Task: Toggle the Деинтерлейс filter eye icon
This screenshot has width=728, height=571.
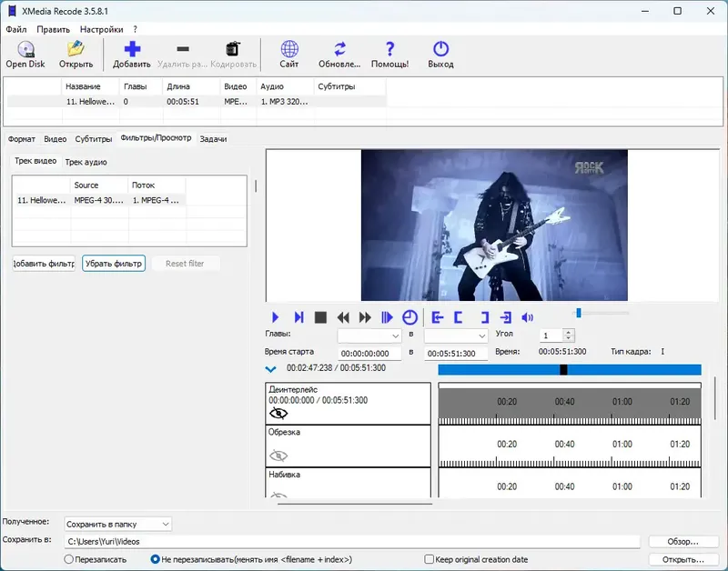Action: pyautogui.click(x=278, y=413)
